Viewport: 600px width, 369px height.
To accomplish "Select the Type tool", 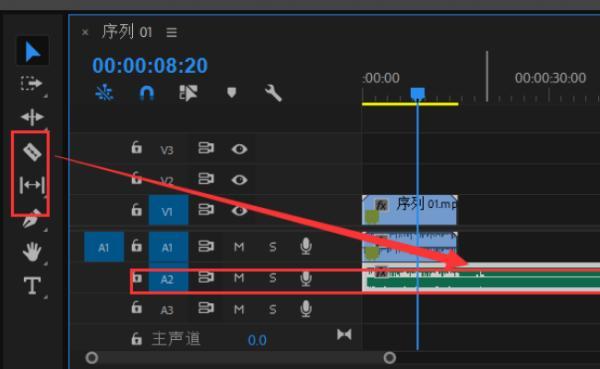I will (32, 286).
